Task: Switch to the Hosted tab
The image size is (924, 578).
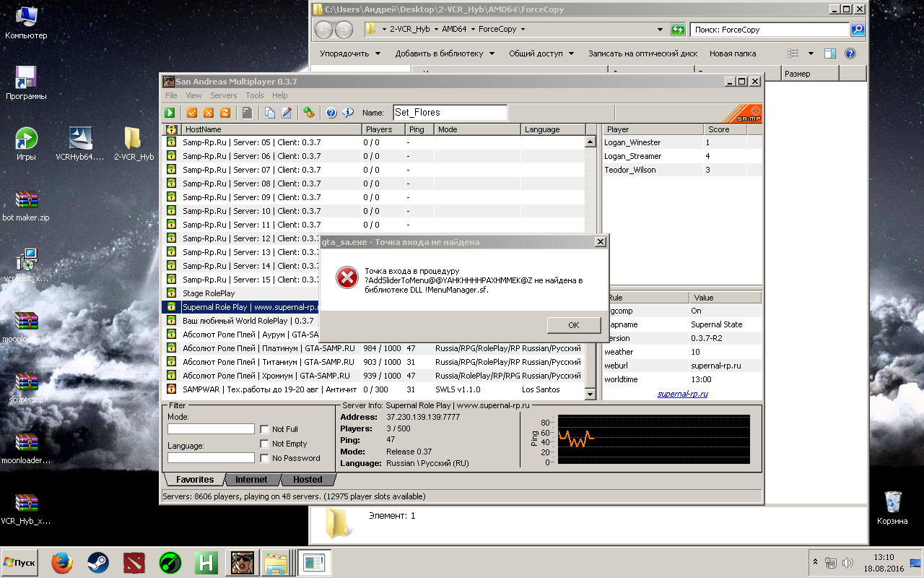Action: click(x=308, y=480)
